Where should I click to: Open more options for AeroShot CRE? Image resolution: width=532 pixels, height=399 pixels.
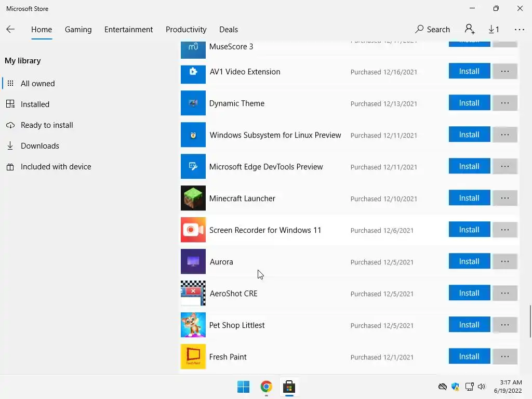pos(505,293)
